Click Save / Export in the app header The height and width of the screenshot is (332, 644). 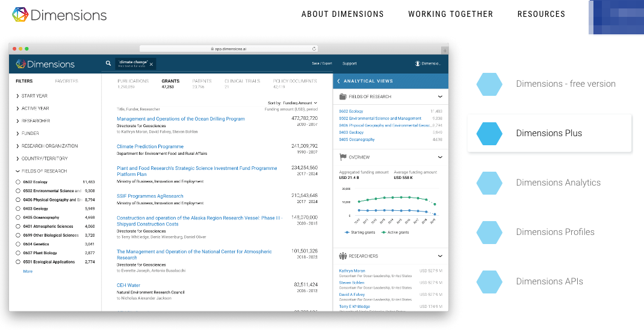322,64
